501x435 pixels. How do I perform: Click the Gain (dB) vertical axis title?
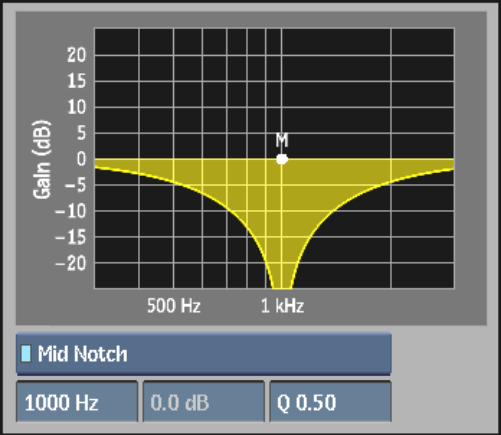pos(42,159)
